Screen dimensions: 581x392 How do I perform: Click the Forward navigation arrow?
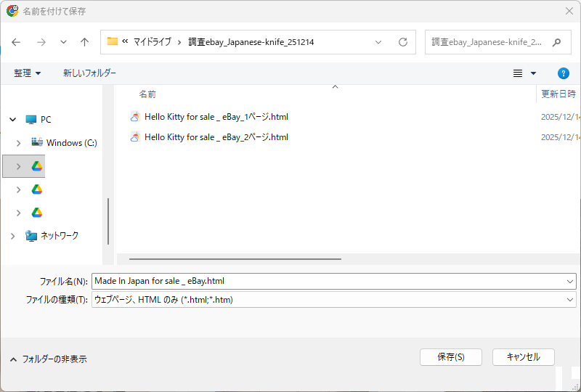click(41, 42)
